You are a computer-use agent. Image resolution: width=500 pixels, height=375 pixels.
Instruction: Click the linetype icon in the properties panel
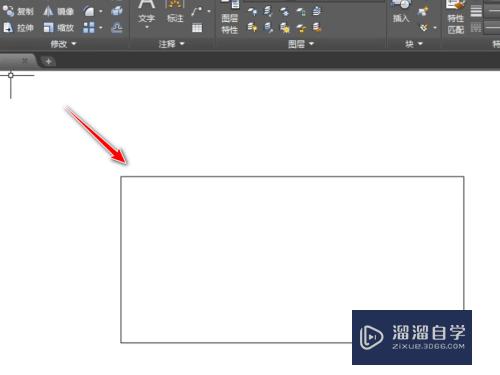point(476,28)
